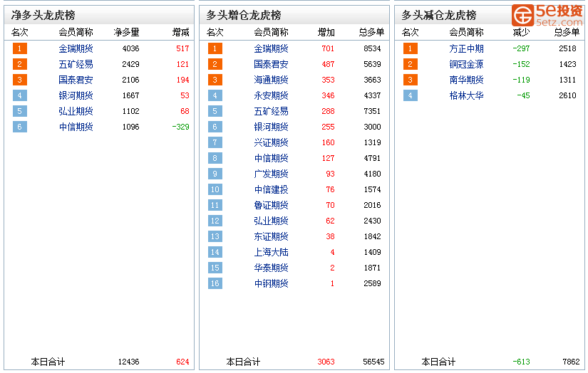Click the rank 16 badge beside 中钢期货
This screenshot has width=588, height=373.
click(215, 283)
